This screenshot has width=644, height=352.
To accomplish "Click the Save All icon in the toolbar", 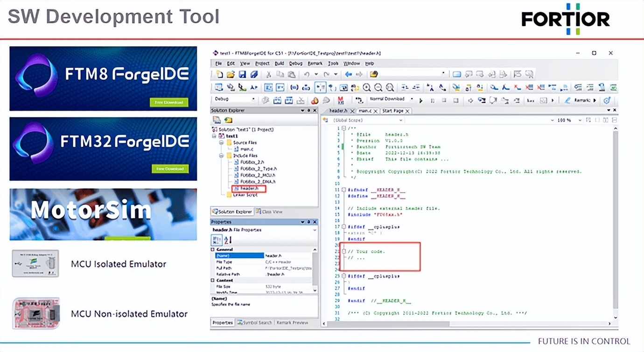I will pyautogui.click(x=254, y=74).
